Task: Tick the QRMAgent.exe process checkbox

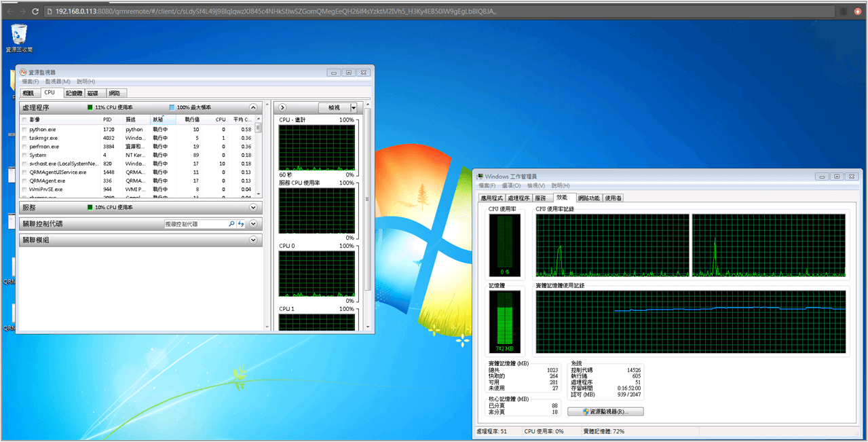Action: click(24, 181)
